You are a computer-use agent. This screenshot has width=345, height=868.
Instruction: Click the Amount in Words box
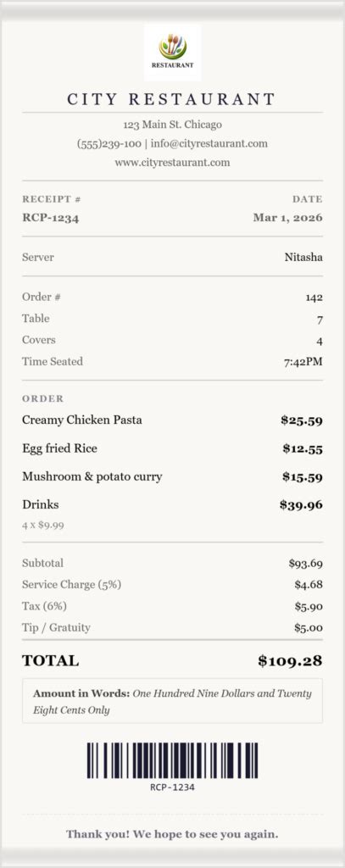(x=172, y=701)
